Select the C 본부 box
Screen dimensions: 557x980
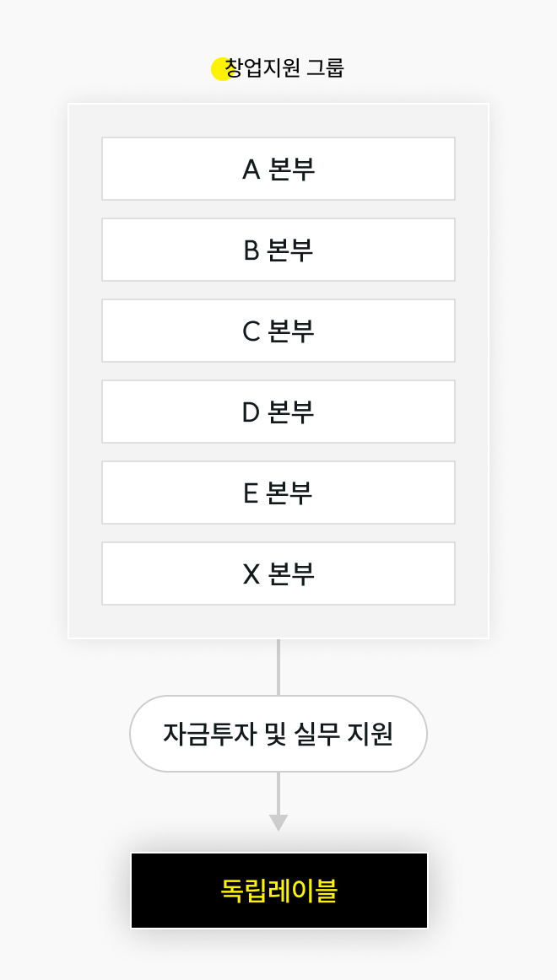click(x=278, y=331)
